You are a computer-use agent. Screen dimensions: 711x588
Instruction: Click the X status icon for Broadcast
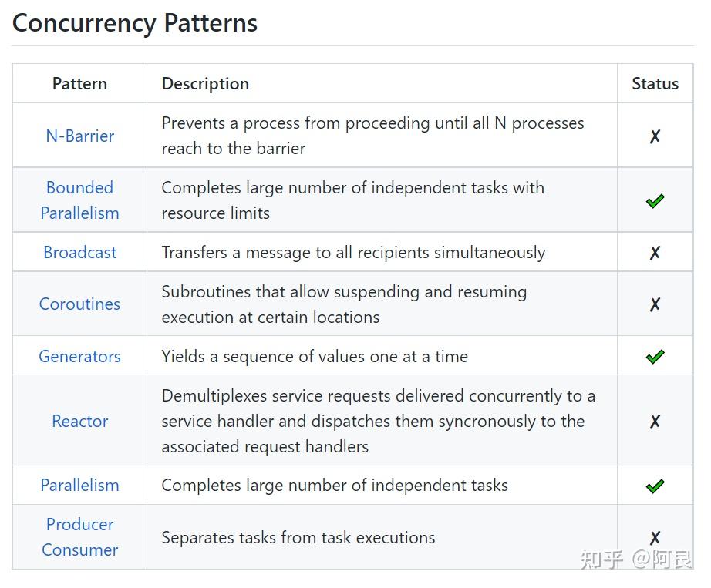pos(655,253)
